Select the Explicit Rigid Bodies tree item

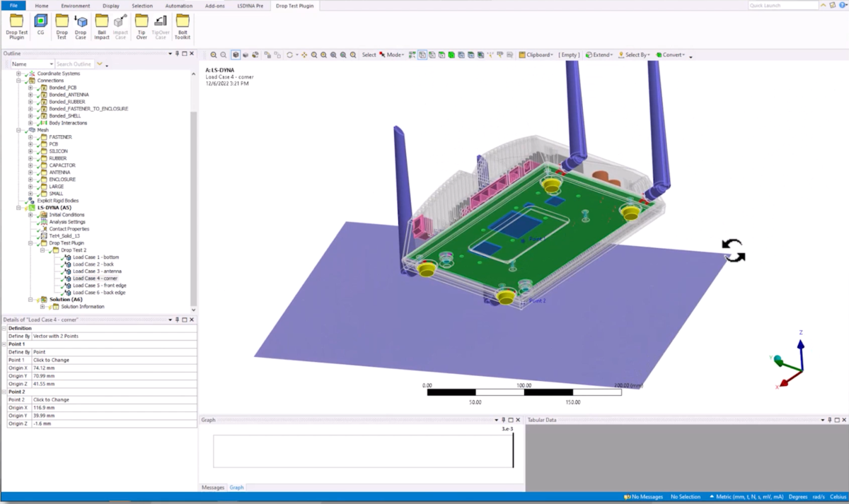click(x=58, y=201)
